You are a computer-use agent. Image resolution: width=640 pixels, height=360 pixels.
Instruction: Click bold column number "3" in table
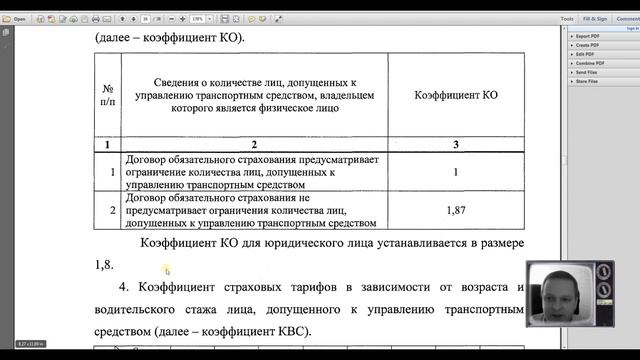point(456,144)
